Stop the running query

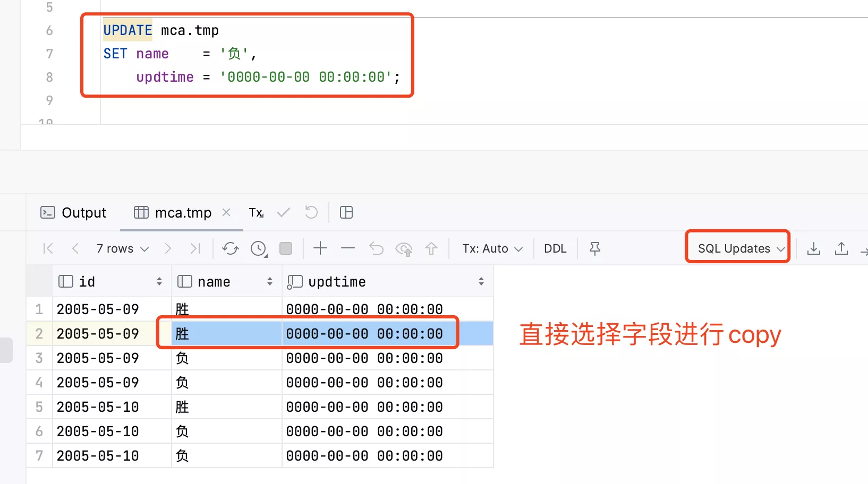(286, 248)
